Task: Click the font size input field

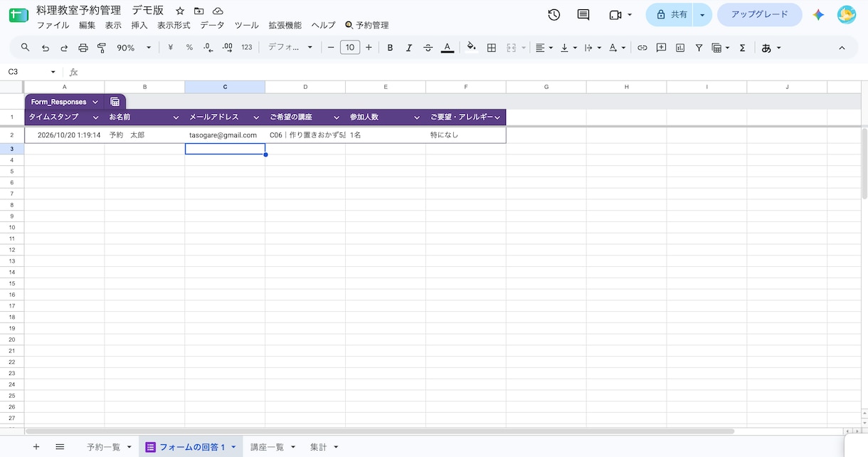Action: coord(350,48)
